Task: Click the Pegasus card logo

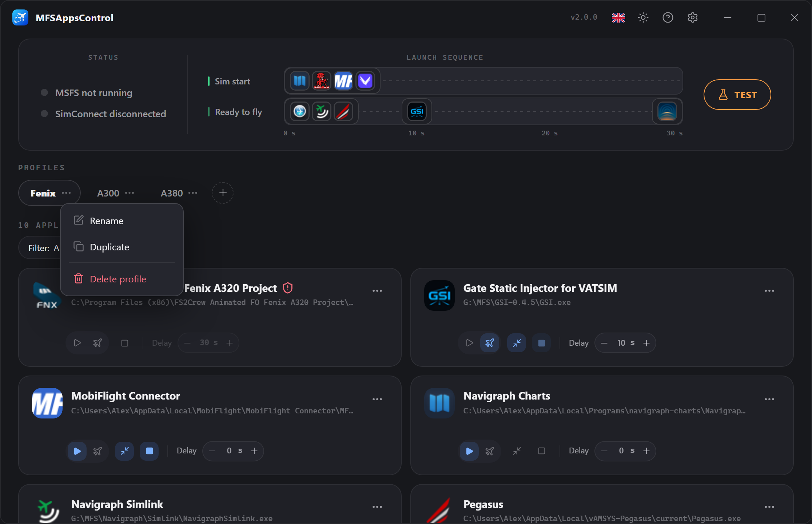Action: pyautogui.click(x=439, y=511)
